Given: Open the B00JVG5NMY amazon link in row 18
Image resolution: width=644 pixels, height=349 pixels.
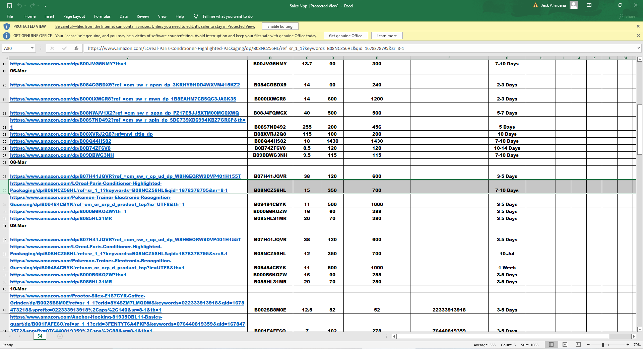Looking at the screenshot, I should (x=68, y=64).
